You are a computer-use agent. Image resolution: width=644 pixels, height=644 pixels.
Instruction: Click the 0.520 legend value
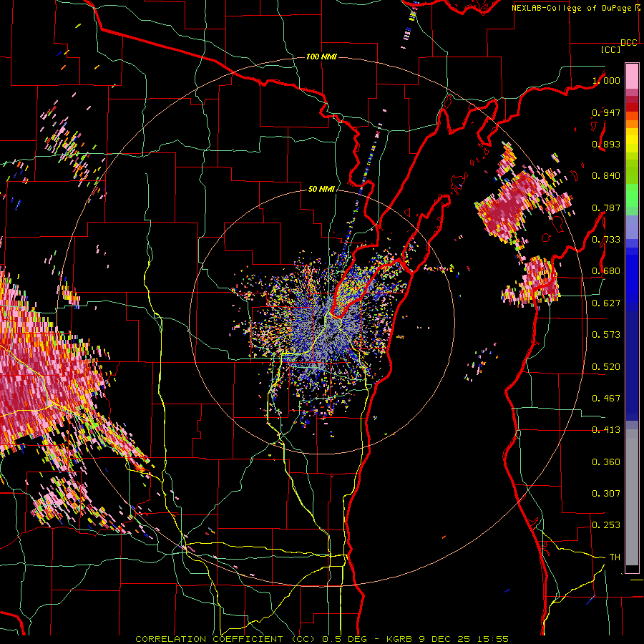click(606, 367)
